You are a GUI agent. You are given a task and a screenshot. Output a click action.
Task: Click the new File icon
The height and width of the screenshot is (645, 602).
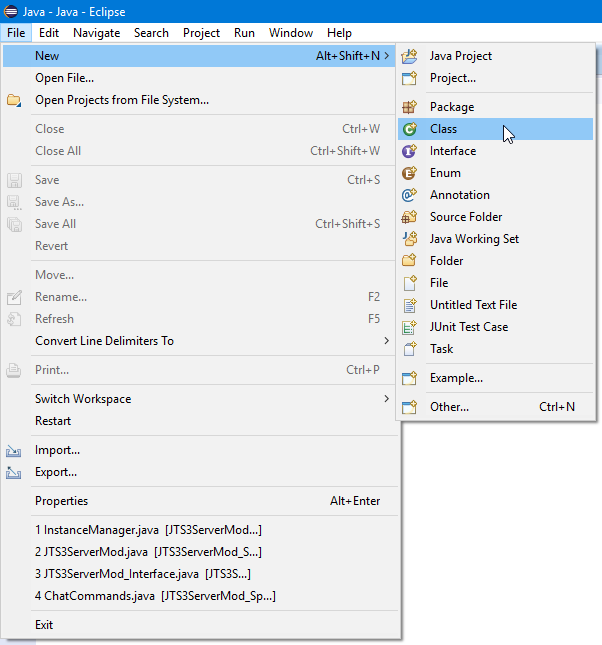pyautogui.click(x=409, y=283)
